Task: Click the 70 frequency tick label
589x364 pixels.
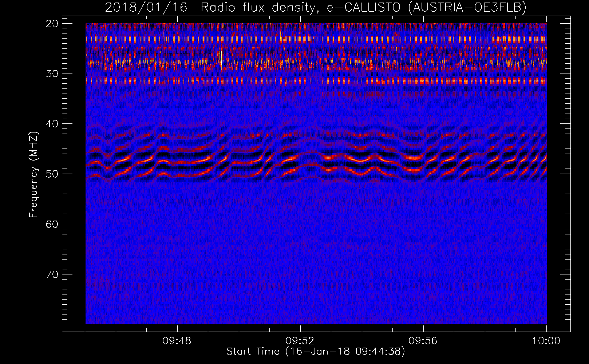Action: 52,274
